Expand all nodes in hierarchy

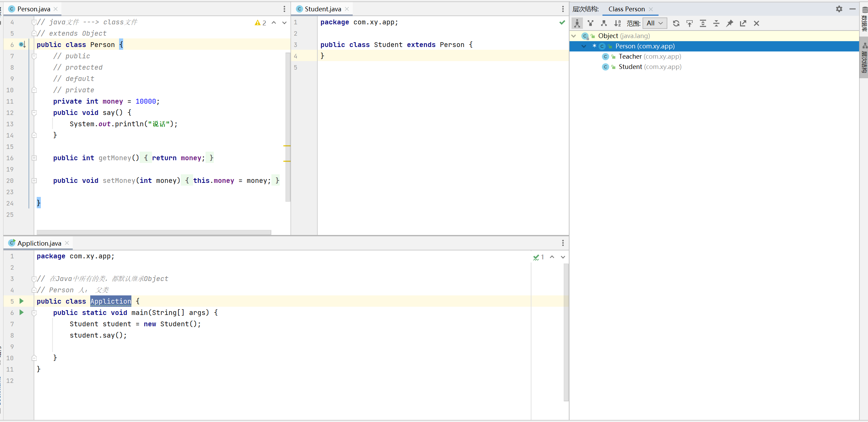tap(703, 23)
